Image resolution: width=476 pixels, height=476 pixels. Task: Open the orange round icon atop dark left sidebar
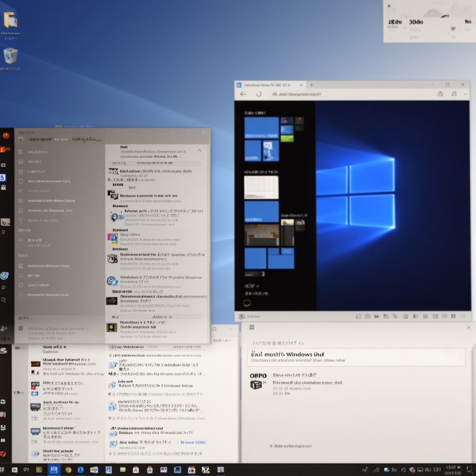6,135
